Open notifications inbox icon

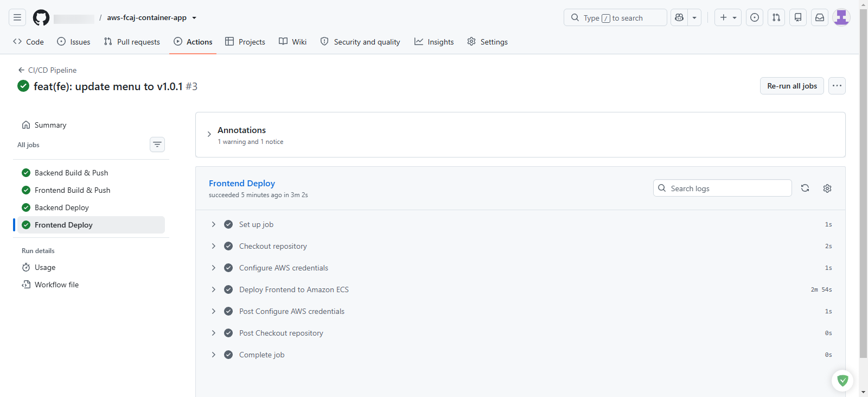click(x=820, y=17)
